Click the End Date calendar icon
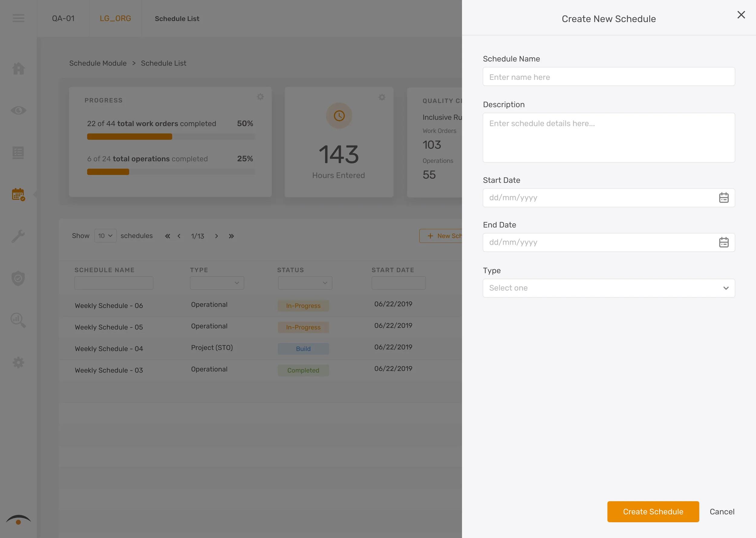Image resolution: width=756 pixels, height=538 pixels. point(724,242)
